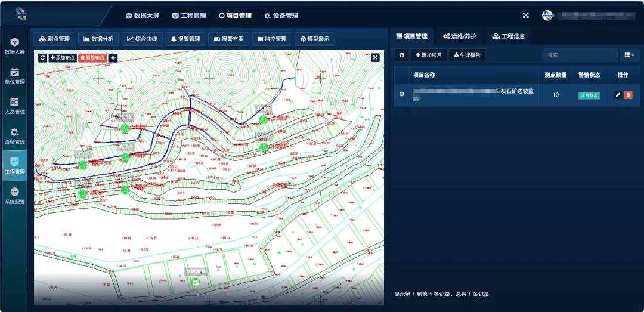This screenshot has width=644, height=312.
Task: Open 人员管理 in the left sidebar
Action: (15, 106)
